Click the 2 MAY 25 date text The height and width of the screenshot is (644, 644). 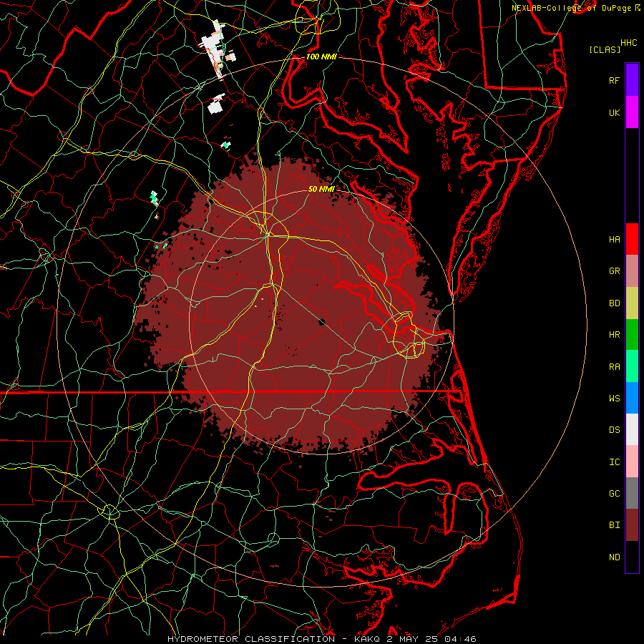pyautogui.click(x=414, y=639)
